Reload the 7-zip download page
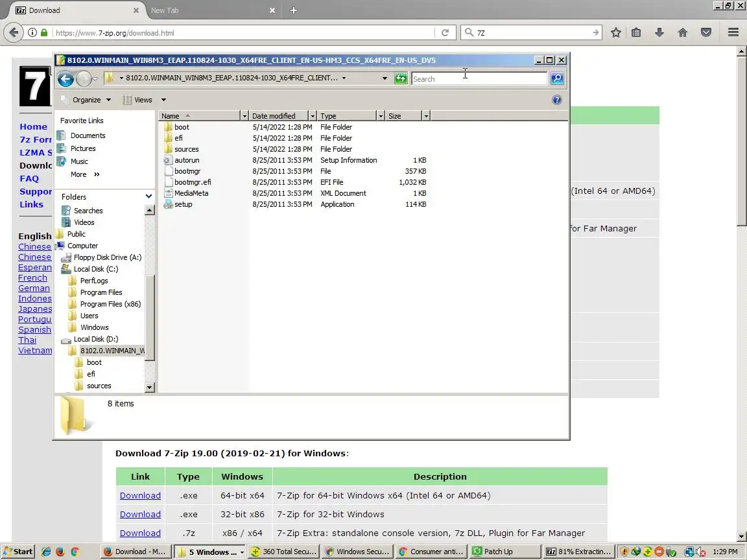 click(x=445, y=32)
